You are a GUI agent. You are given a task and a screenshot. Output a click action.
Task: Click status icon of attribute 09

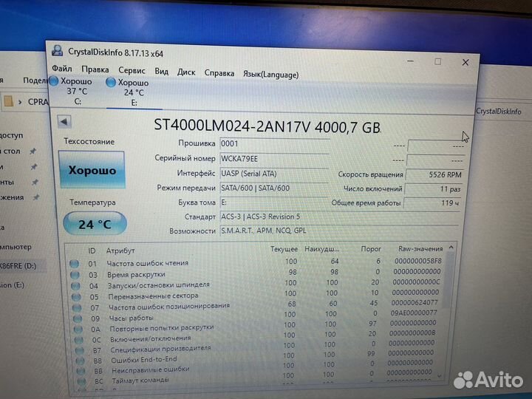(x=78, y=318)
